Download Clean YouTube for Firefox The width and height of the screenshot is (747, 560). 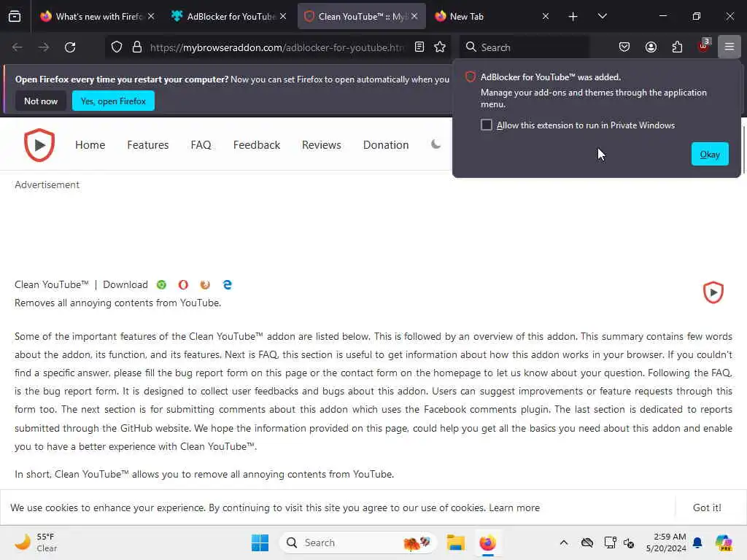205,285
